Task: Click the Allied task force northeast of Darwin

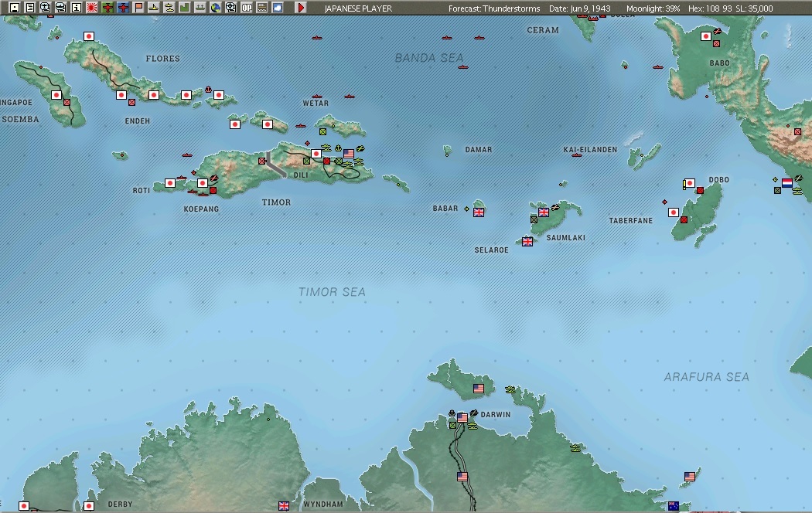Action: pos(510,389)
